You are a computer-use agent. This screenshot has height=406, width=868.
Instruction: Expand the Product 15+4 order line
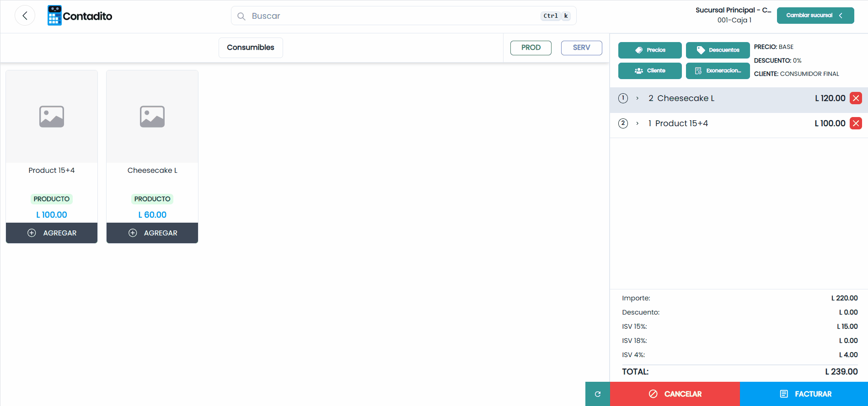pyautogui.click(x=637, y=123)
